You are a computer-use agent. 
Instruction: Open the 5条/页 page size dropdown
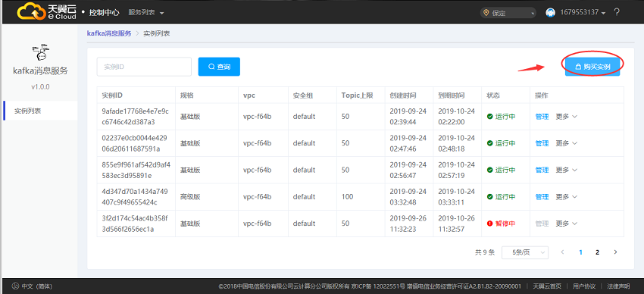click(x=525, y=252)
